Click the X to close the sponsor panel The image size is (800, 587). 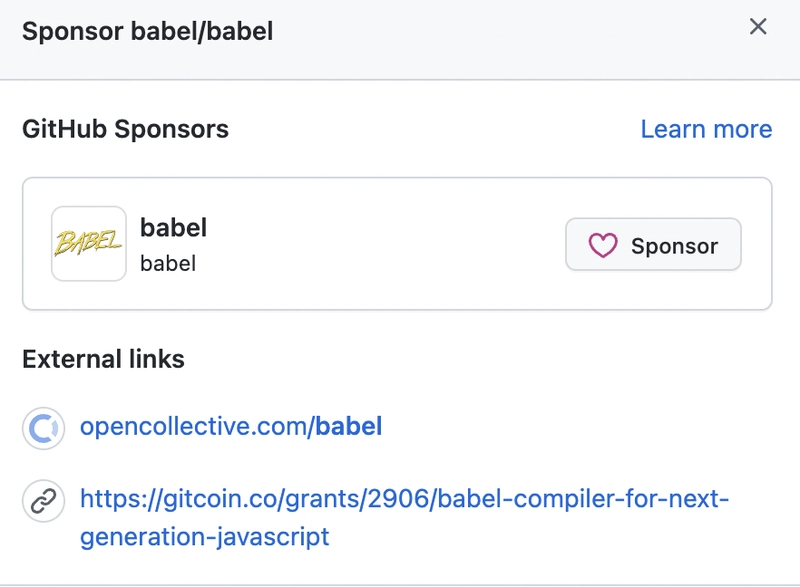coord(760,28)
